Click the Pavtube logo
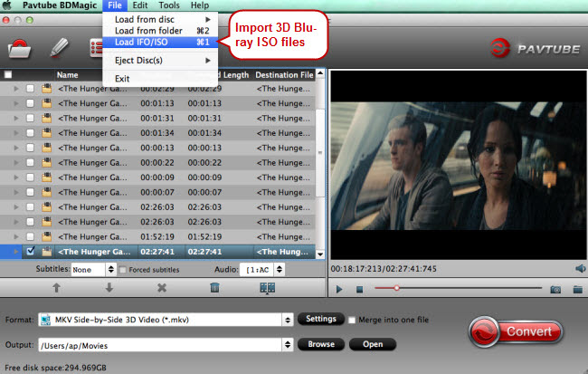Screen dimensions: 588x374 536,48
